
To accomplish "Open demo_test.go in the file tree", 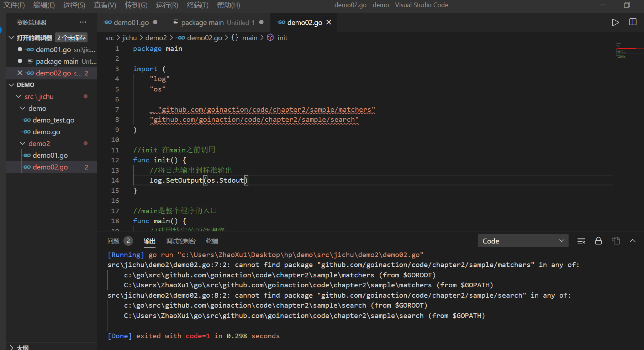I will pyautogui.click(x=51, y=120).
